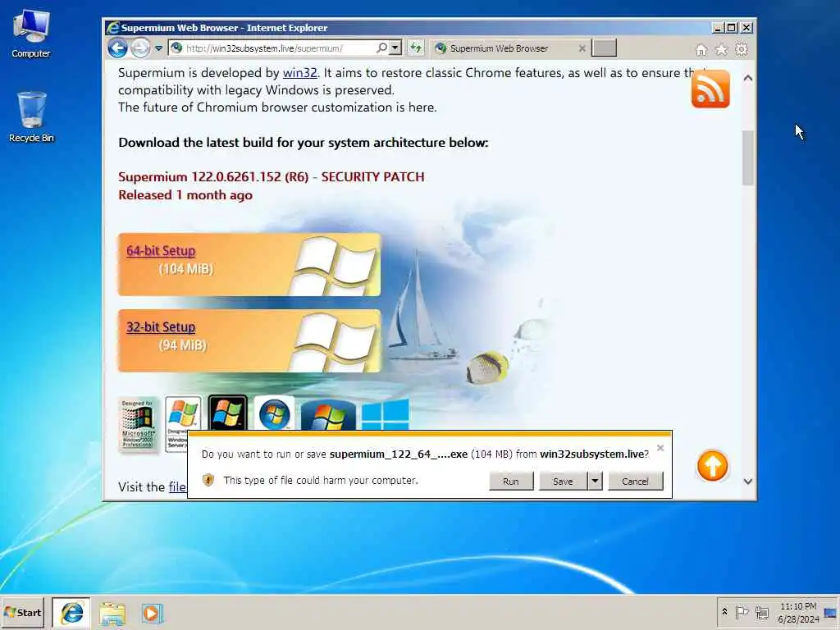Close the Supermium Web Browser tab
Screen dimensions: 840x630
(582, 48)
